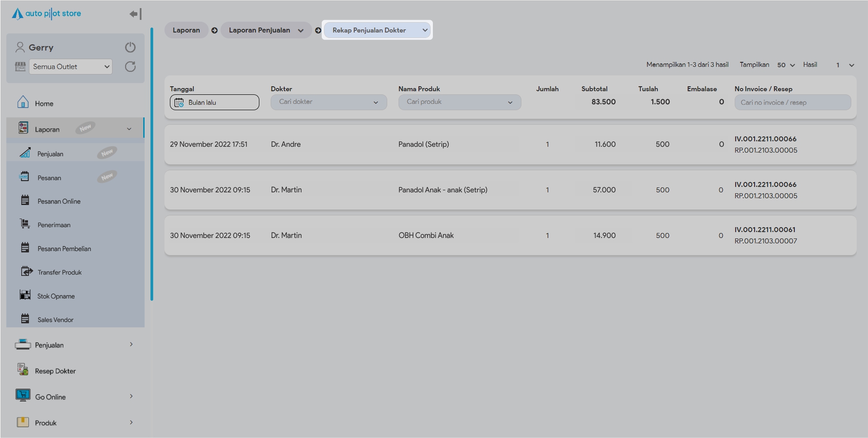Open Pesanan Online report menu item

[59, 201]
